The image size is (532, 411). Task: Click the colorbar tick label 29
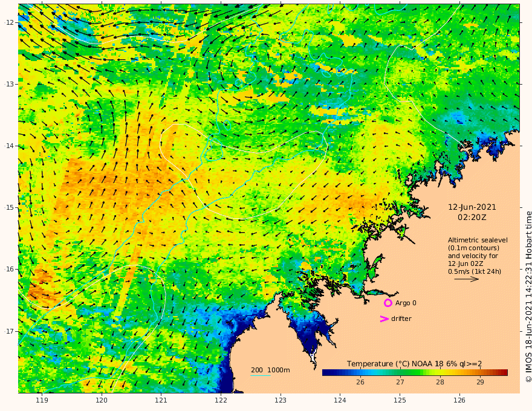pos(480,382)
